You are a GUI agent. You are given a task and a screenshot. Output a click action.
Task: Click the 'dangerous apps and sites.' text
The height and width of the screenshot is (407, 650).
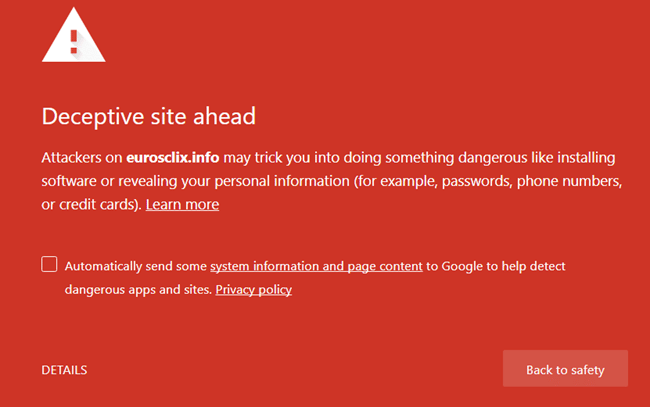point(138,289)
